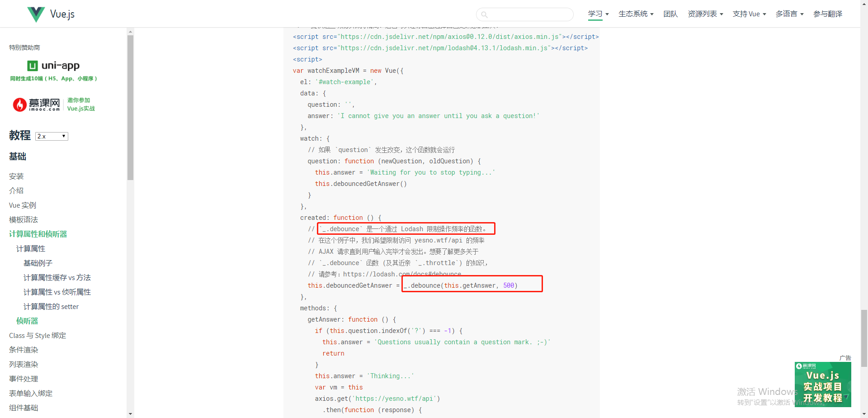Image resolution: width=868 pixels, height=418 pixels.
Task: Click the Vue.js logo icon
Action: pos(36,14)
